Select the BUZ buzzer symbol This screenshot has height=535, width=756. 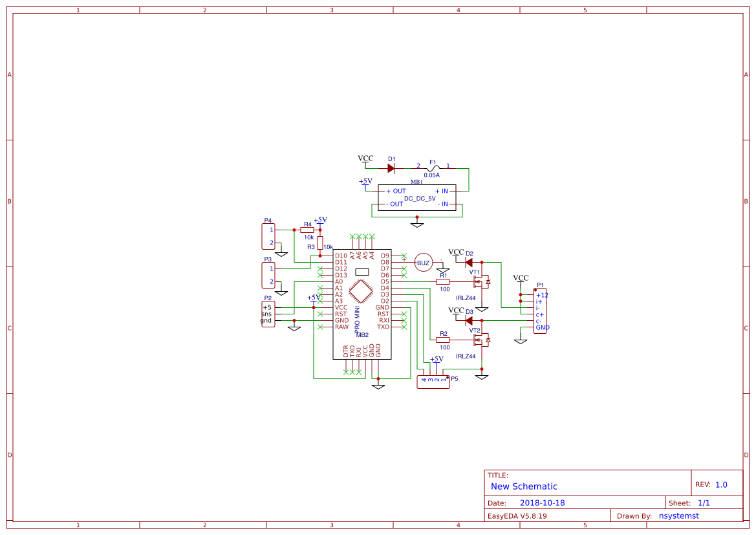coord(423,262)
